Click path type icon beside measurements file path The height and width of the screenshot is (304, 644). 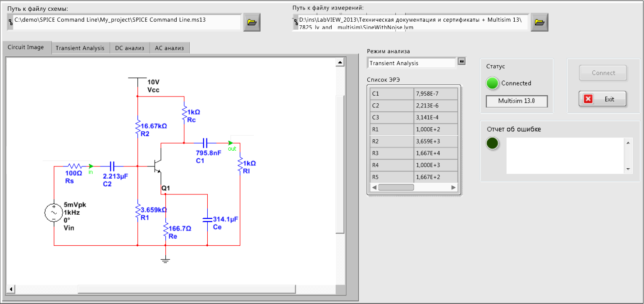coord(295,21)
